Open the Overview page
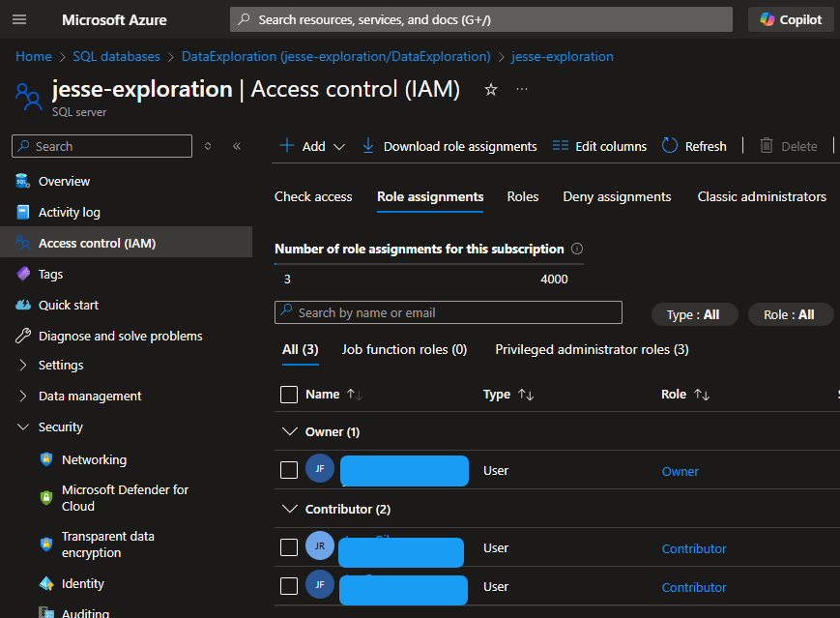The width and height of the screenshot is (840, 618). point(64,182)
